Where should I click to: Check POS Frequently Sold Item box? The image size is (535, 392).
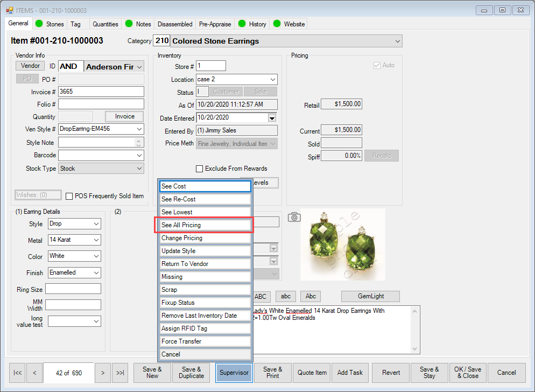(x=69, y=196)
